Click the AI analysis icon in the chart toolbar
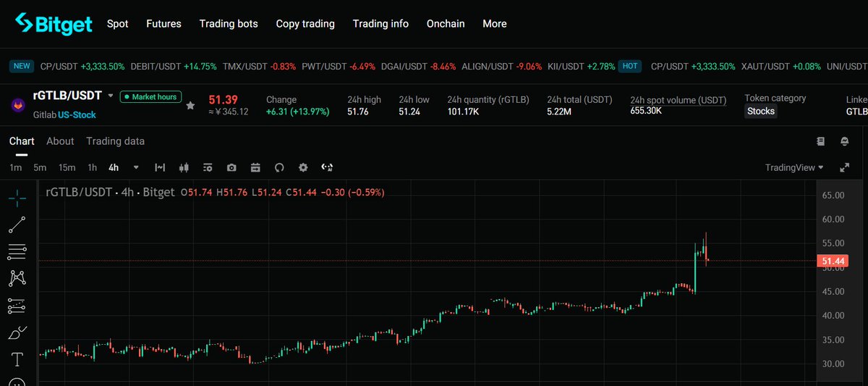The height and width of the screenshot is (386, 868). click(x=327, y=167)
